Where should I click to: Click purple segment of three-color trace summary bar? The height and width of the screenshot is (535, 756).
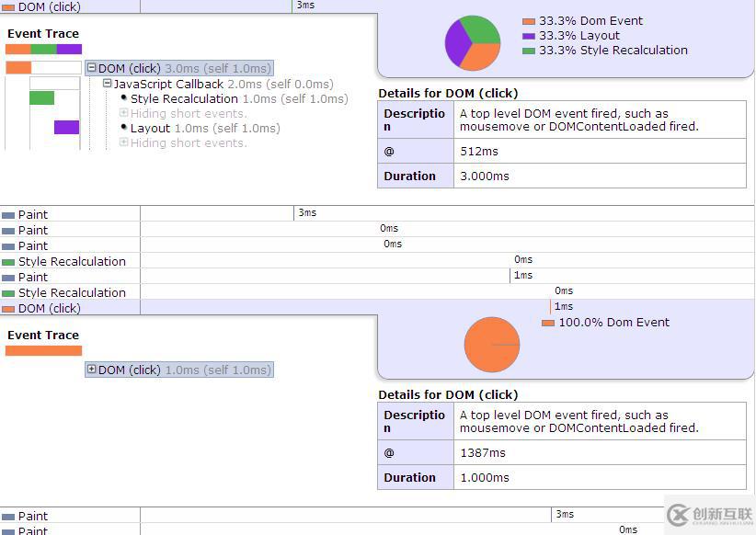coord(69,49)
